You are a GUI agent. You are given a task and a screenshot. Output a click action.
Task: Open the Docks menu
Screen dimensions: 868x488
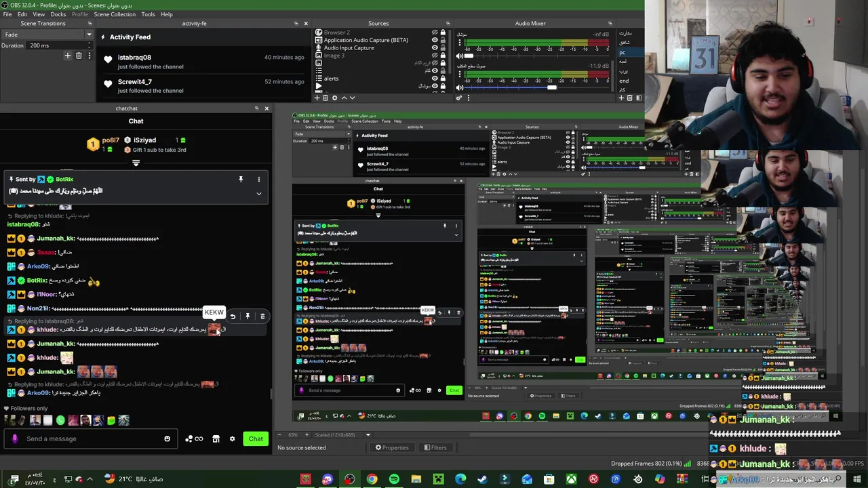point(58,14)
